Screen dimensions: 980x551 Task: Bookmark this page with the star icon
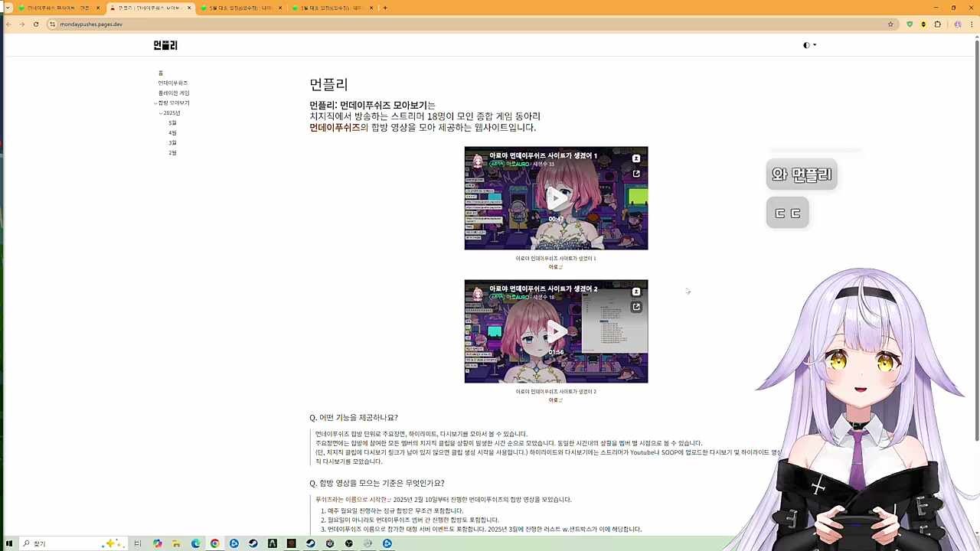(x=890, y=24)
